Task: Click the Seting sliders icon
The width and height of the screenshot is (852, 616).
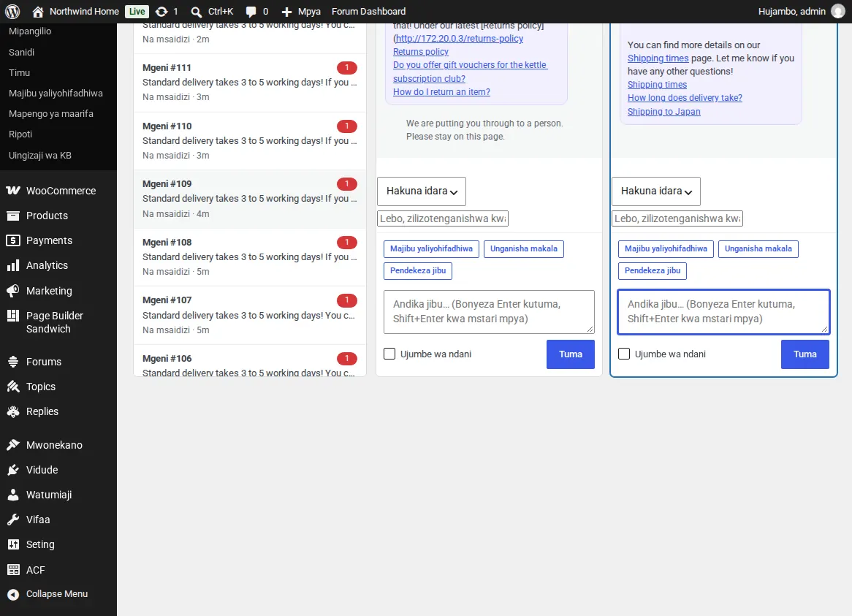Action: pyautogui.click(x=13, y=544)
